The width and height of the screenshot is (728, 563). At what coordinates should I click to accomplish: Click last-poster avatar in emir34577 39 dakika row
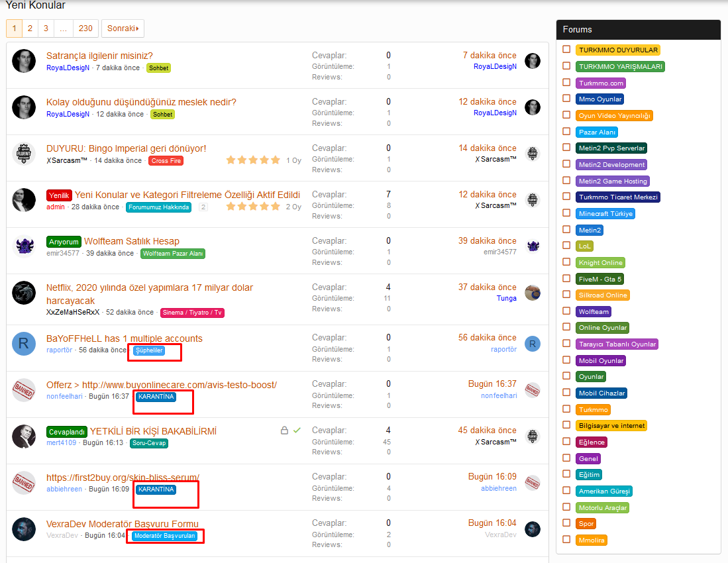(x=533, y=246)
